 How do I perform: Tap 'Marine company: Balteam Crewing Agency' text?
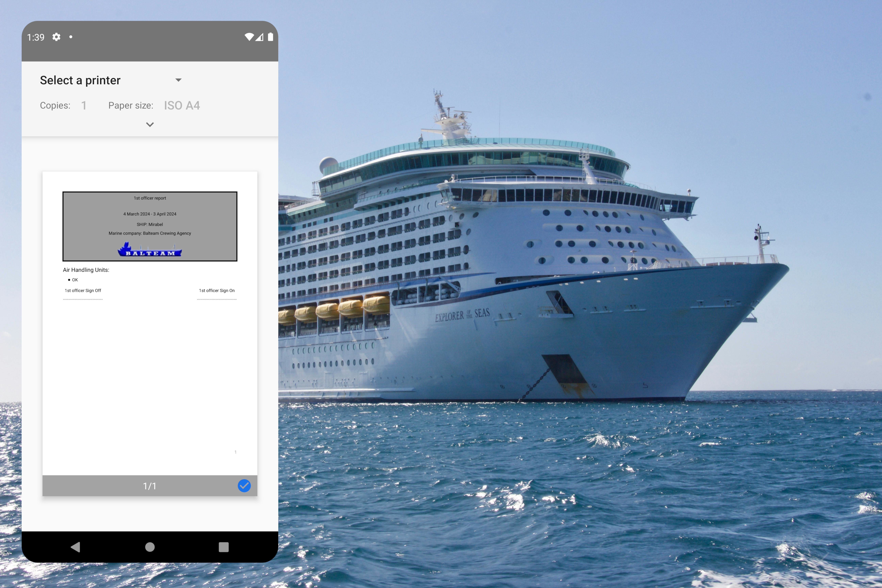(x=150, y=233)
